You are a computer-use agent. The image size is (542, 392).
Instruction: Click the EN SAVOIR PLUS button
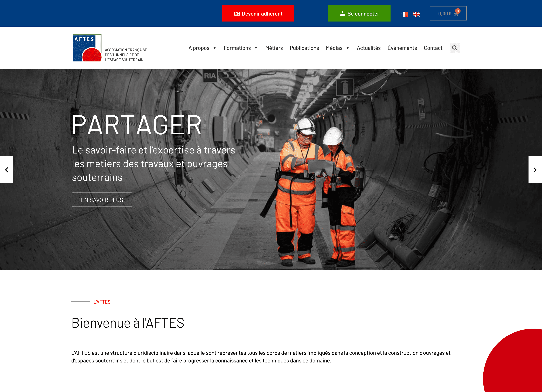[102, 200]
